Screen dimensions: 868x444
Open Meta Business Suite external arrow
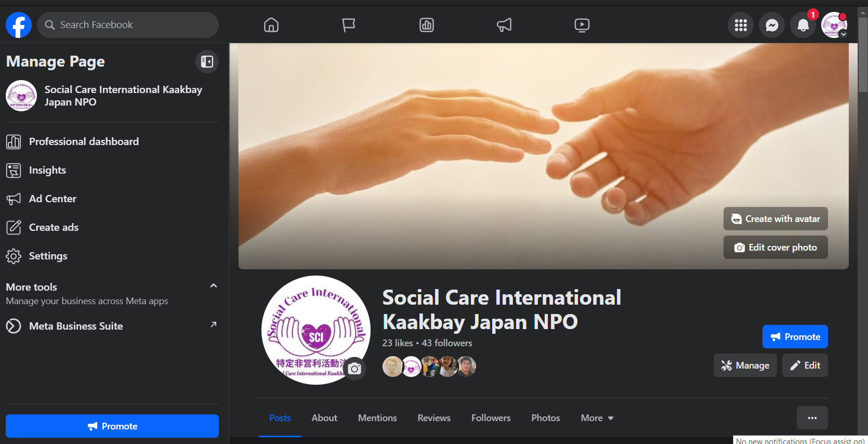213,324
